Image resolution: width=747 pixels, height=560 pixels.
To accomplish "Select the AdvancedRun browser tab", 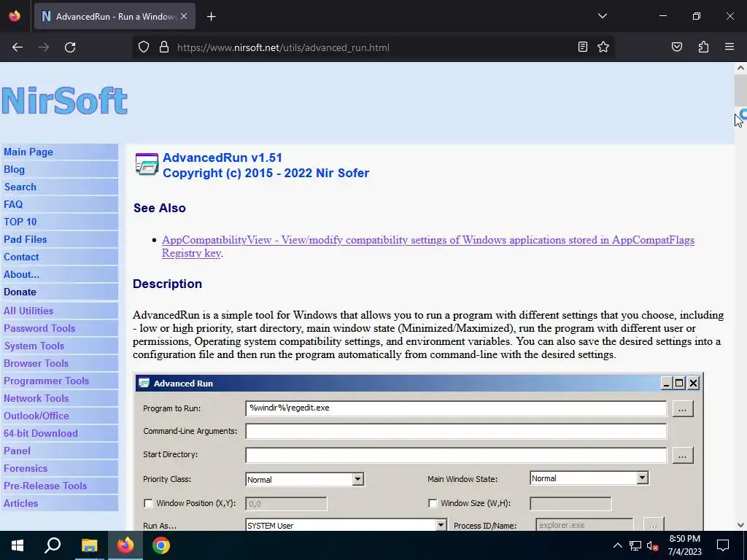I will (115, 16).
